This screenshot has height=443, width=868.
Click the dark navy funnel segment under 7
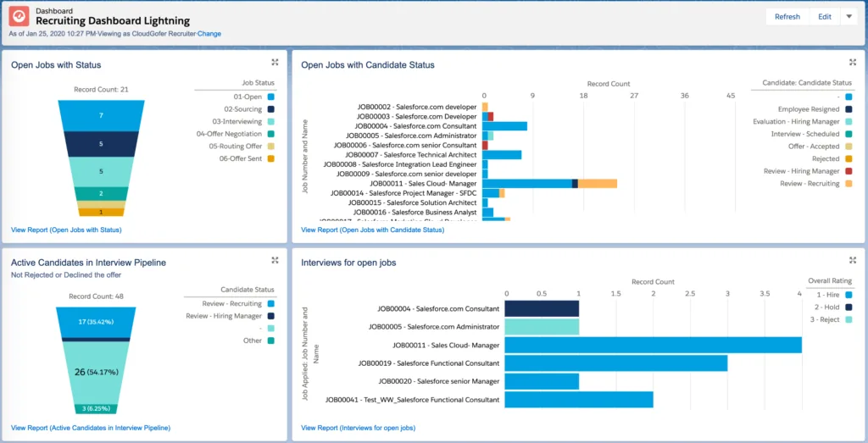click(102, 144)
